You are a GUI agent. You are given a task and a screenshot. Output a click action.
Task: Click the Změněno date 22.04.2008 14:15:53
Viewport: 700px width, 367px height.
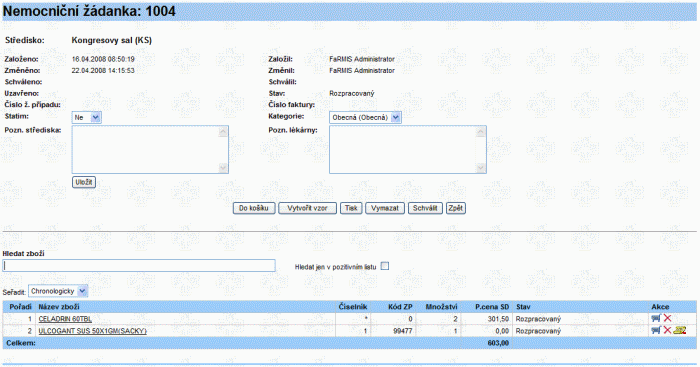click(103, 71)
